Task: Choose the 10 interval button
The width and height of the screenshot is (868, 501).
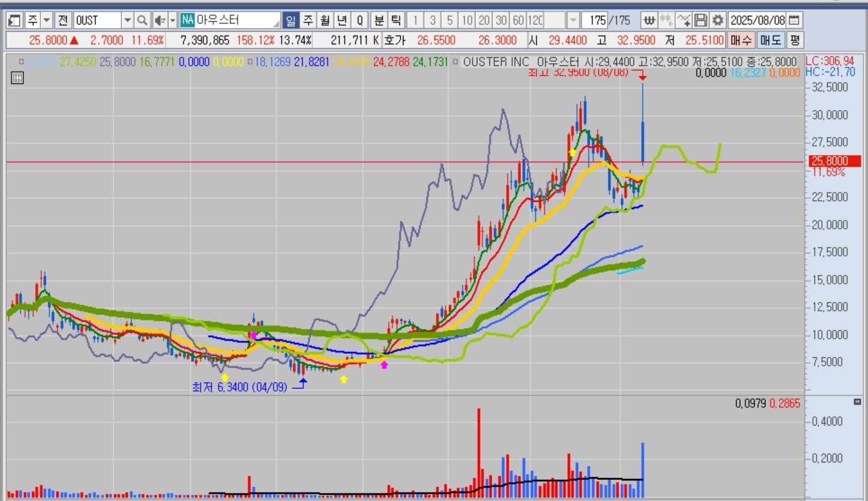Action: click(x=468, y=20)
